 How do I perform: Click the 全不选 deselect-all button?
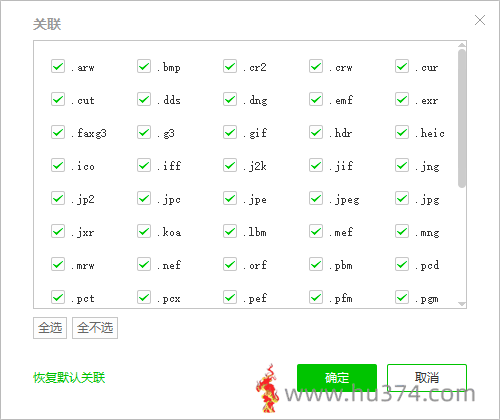[95, 328]
